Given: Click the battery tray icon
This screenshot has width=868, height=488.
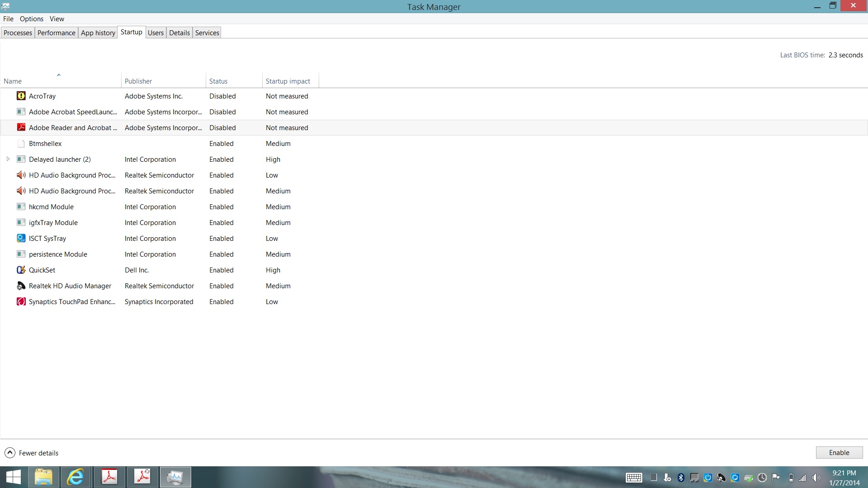Looking at the screenshot, I should tap(791, 478).
